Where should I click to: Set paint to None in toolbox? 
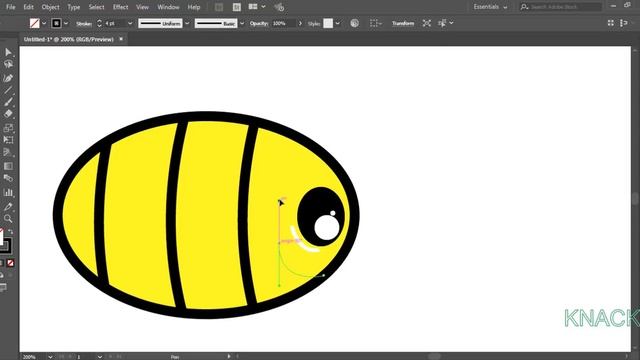tap(11, 263)
